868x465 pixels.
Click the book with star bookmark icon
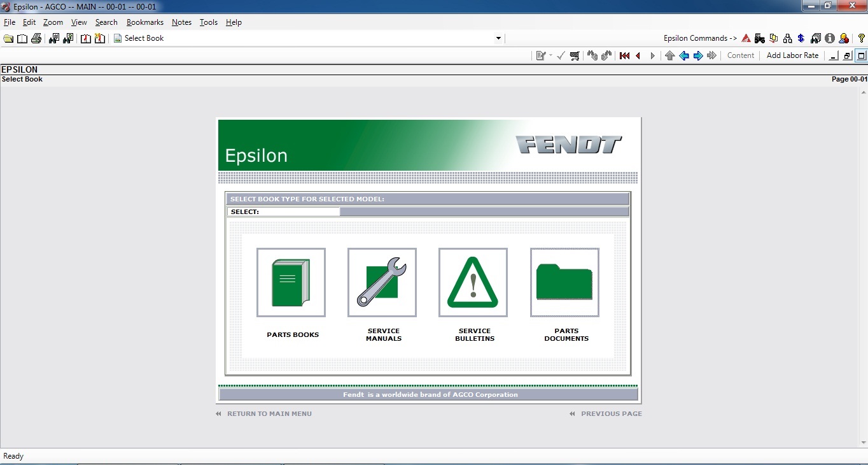100,38
